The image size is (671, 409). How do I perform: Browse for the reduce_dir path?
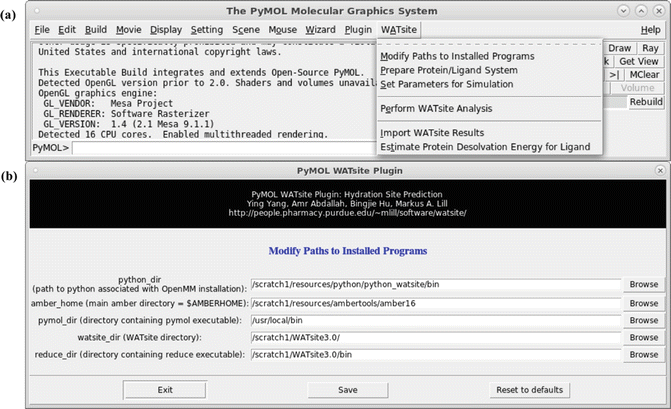643,355
